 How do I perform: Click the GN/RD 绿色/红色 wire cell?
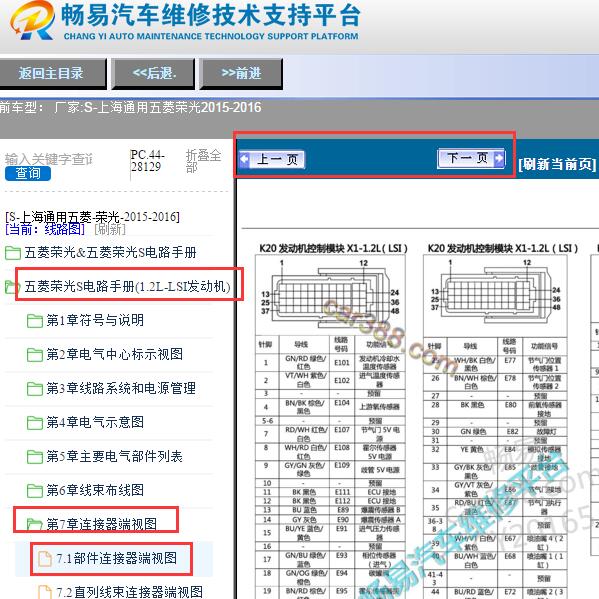click(x=305, y=363)
